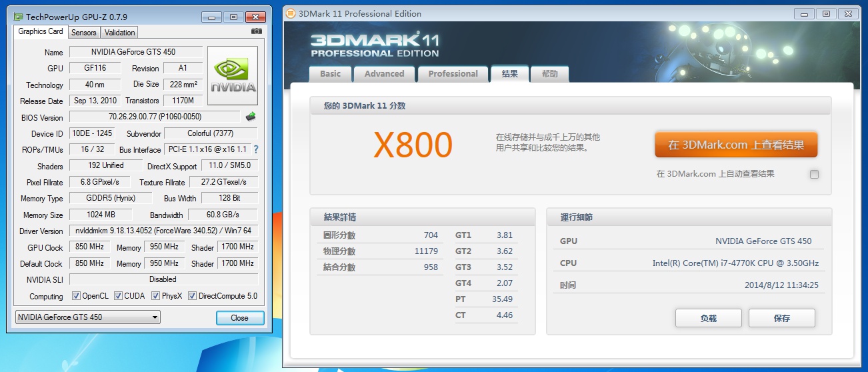Open the Basic tab in 3DMark
868x372 pixels.
click(330, 74)
